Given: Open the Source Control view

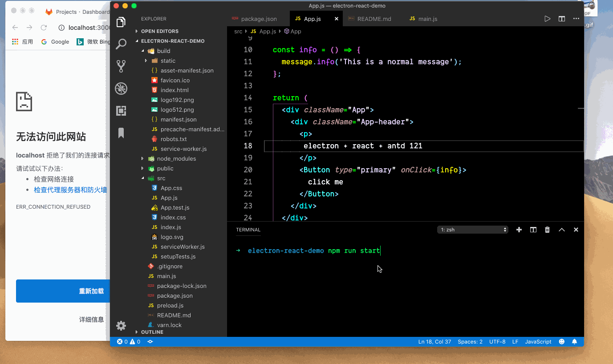Looking at the screenshot, I should pos(121,66).
